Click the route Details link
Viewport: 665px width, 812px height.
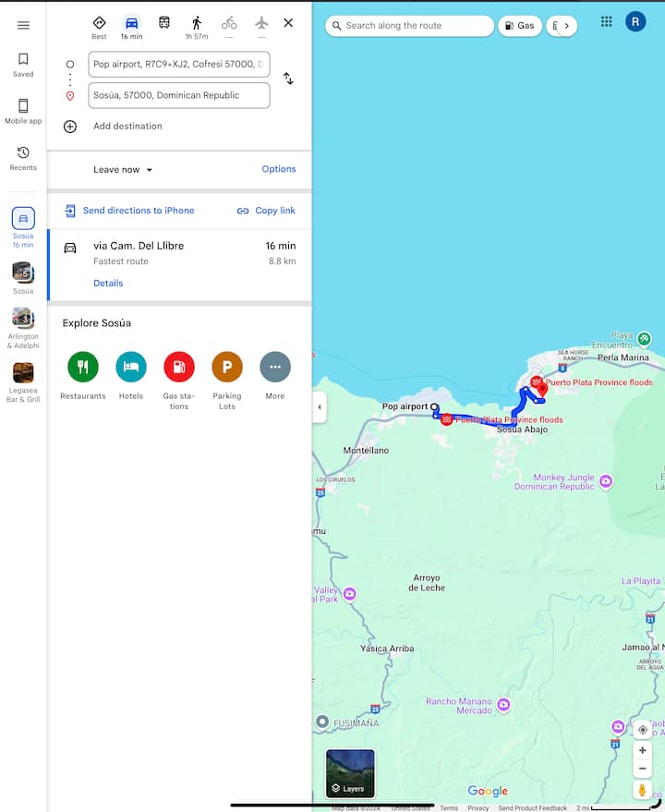[108, 284]
